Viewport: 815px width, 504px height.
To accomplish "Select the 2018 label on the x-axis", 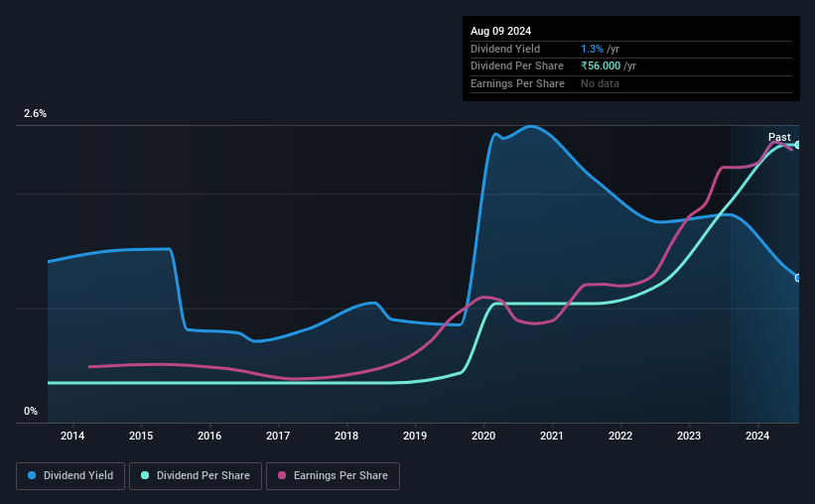I will 346,436.
